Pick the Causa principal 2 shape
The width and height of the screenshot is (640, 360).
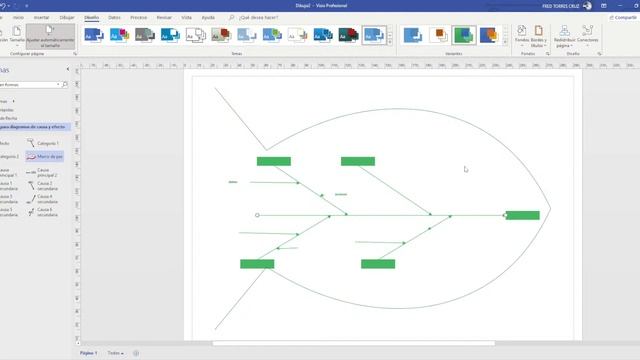43,173
